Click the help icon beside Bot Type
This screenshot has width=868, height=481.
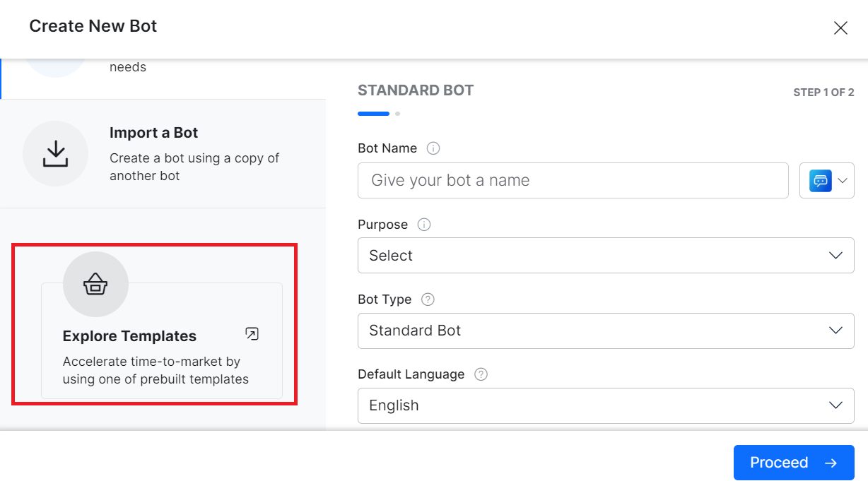click(427, 299)
